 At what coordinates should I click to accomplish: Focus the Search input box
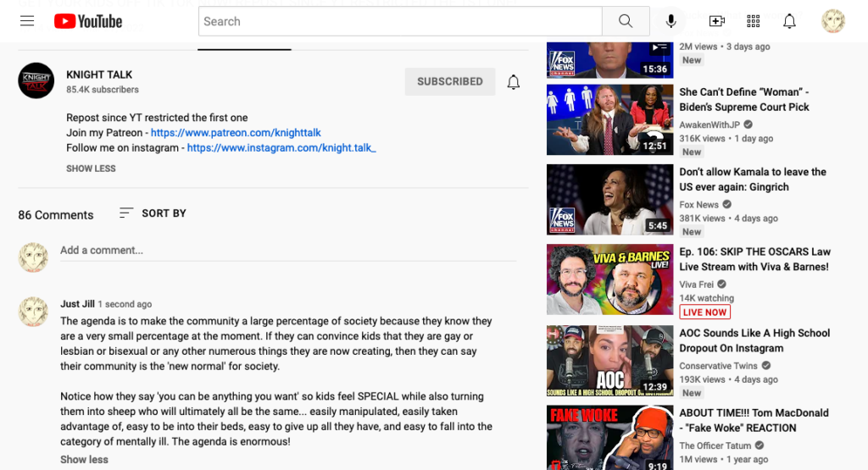400,21
